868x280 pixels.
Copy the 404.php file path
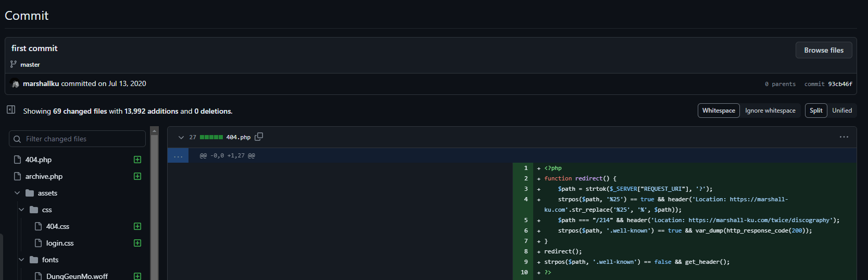[259, 137]
